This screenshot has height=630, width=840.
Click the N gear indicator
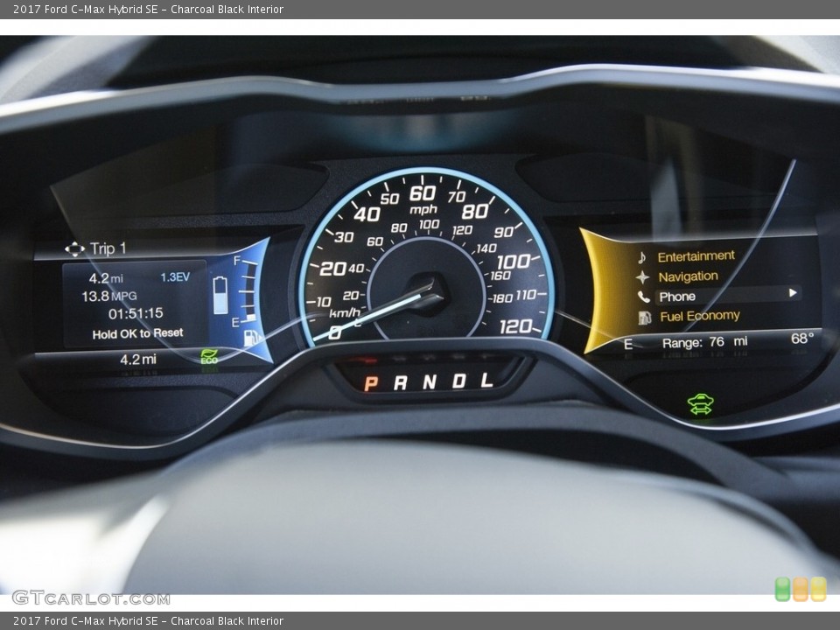click(430, 382)
